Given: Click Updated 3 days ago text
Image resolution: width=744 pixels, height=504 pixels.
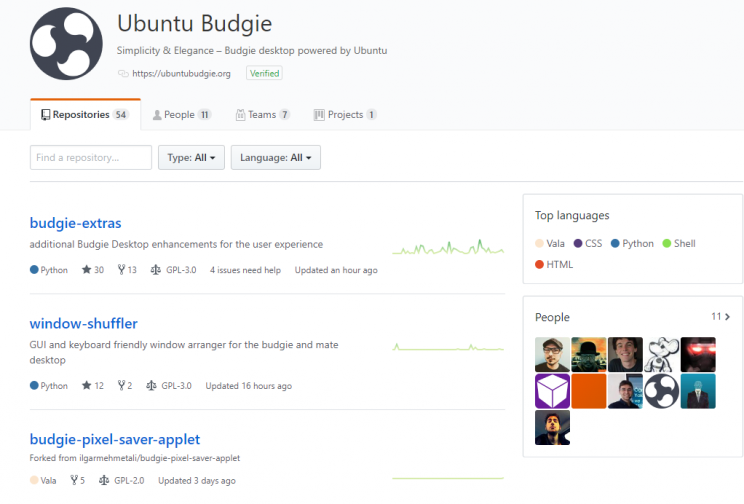Looking at the screenshot, I should click(x=196, y=481).
